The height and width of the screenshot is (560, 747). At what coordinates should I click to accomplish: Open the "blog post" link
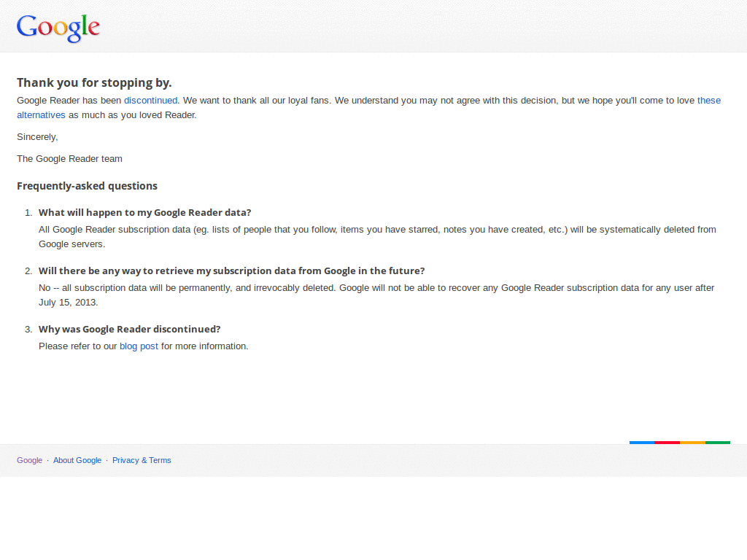pyautogui.click(x=139, y=346)
